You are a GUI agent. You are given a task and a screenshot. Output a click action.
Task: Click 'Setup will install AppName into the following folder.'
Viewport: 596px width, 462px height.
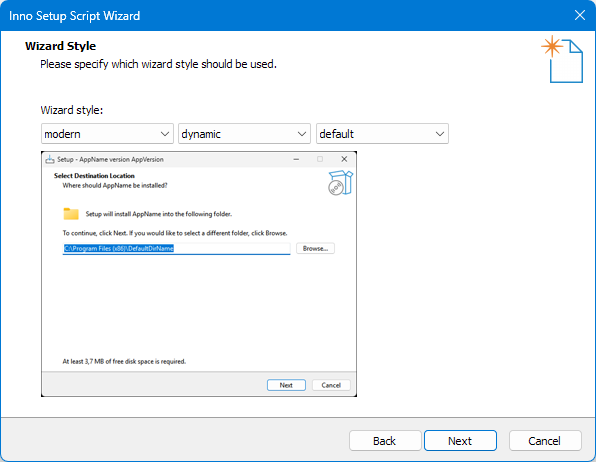click(x=159, y=214)
